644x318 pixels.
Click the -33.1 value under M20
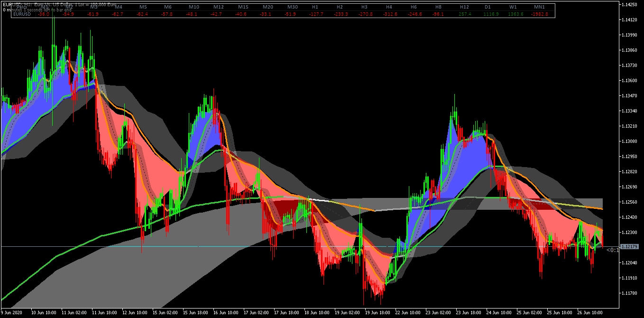[x=266, y=14]
